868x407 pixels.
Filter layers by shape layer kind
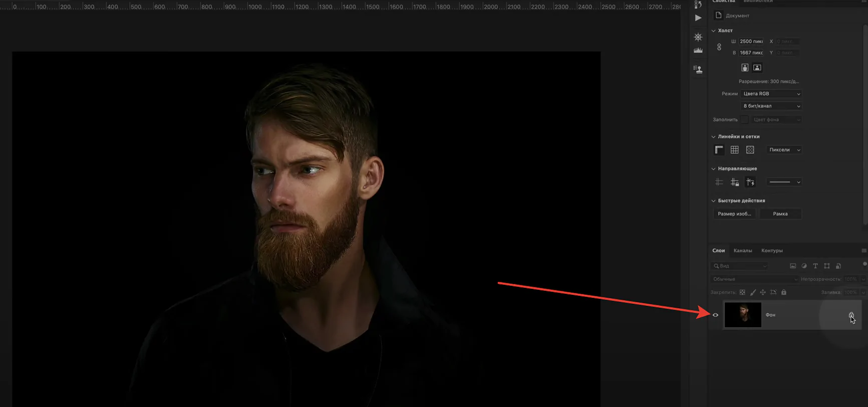pos(827,266)
